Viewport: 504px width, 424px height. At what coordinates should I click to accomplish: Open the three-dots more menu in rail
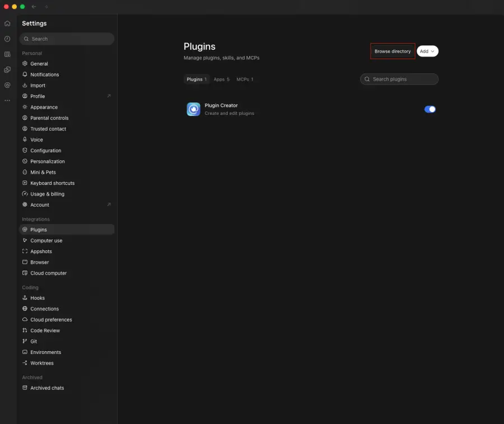tap(7, 100)
